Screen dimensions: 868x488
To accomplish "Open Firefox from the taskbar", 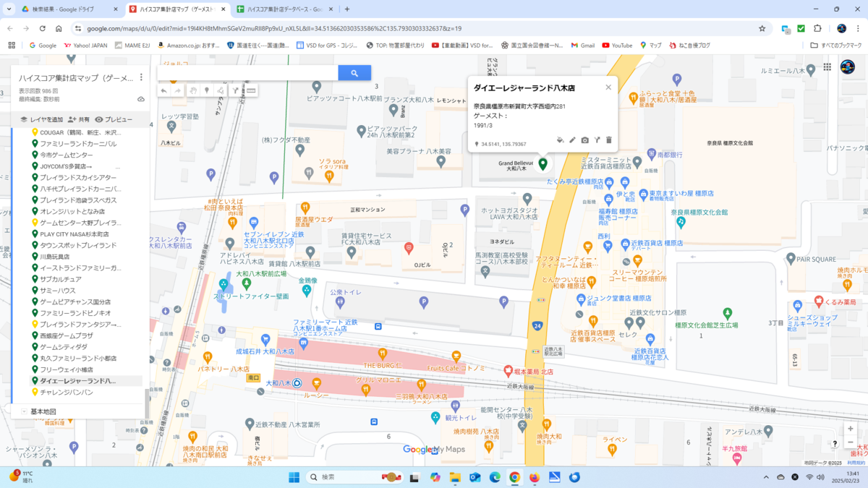I will pyautogui.click(x=535, y=477).
